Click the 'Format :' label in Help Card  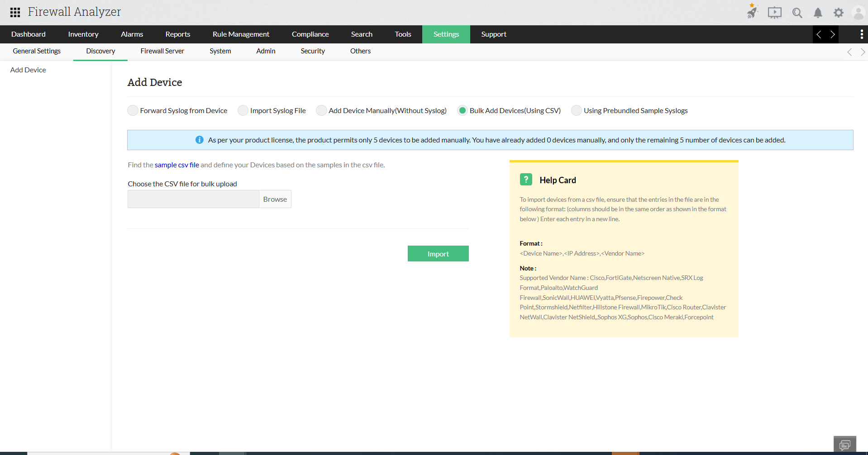tap(531, 243)
